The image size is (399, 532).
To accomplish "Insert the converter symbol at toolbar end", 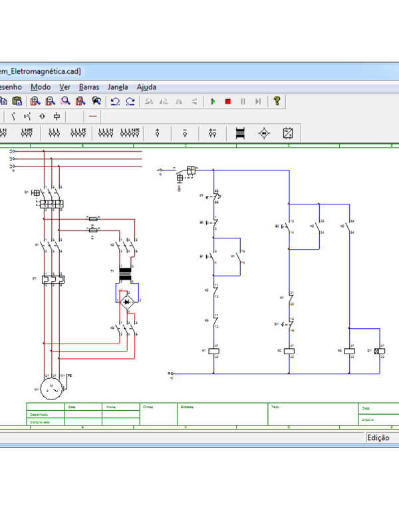I will coord(289,133).
